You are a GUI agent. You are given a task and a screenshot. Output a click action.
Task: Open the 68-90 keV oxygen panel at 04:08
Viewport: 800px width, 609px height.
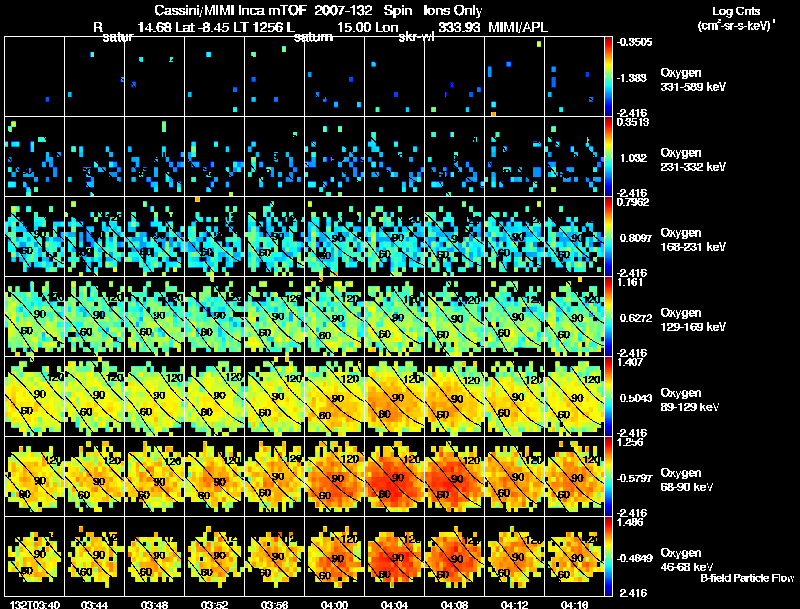tap(454, 476)
